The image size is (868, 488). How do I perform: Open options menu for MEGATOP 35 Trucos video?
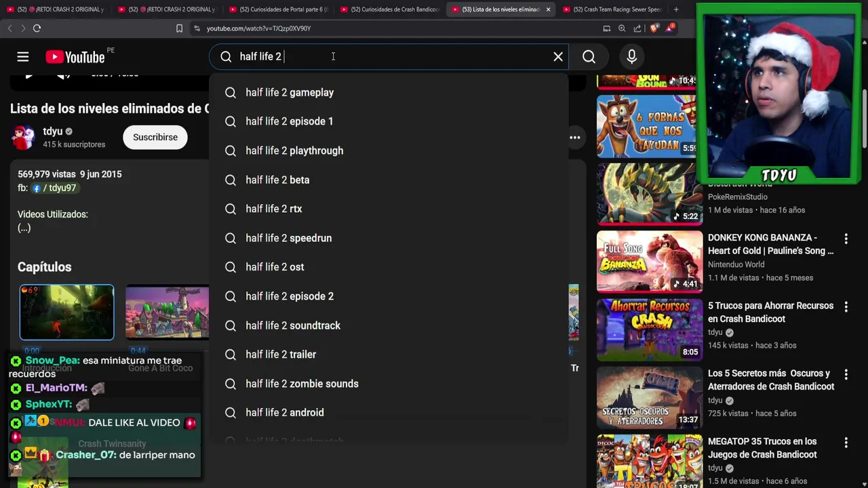point(846,442)
